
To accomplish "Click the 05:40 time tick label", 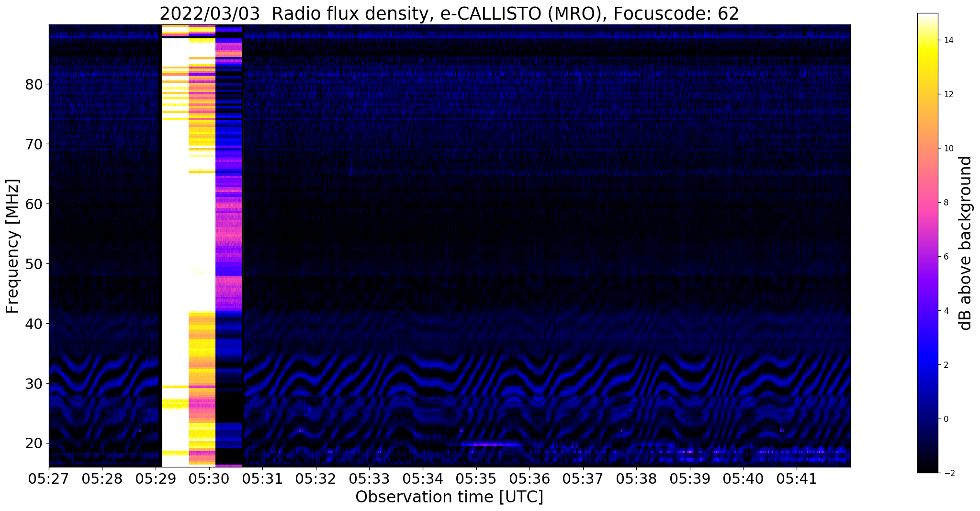I will tap(743, 478).
